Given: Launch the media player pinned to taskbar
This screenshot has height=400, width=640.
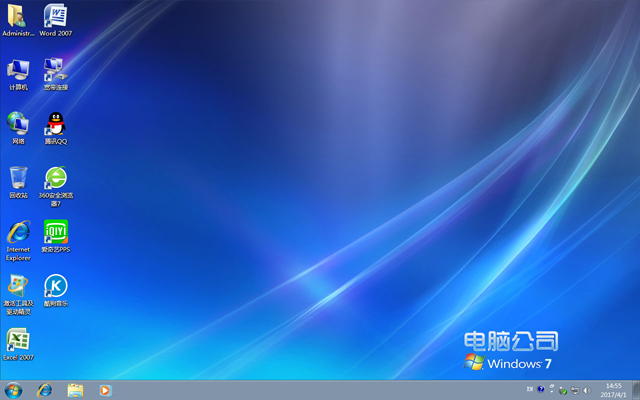Looking at the screenshot, I should pos(105,389).
